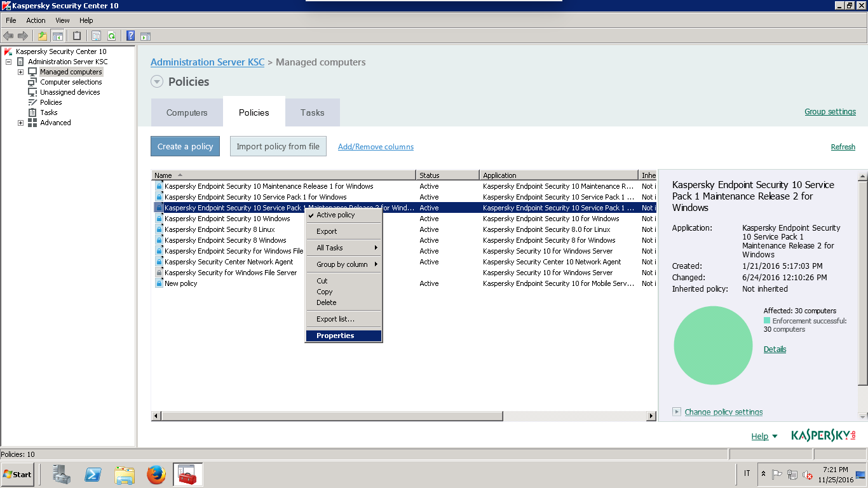Click the Action Center flag tray icon
Viewport: 868px width, 488px height.
tap(776, 475)
